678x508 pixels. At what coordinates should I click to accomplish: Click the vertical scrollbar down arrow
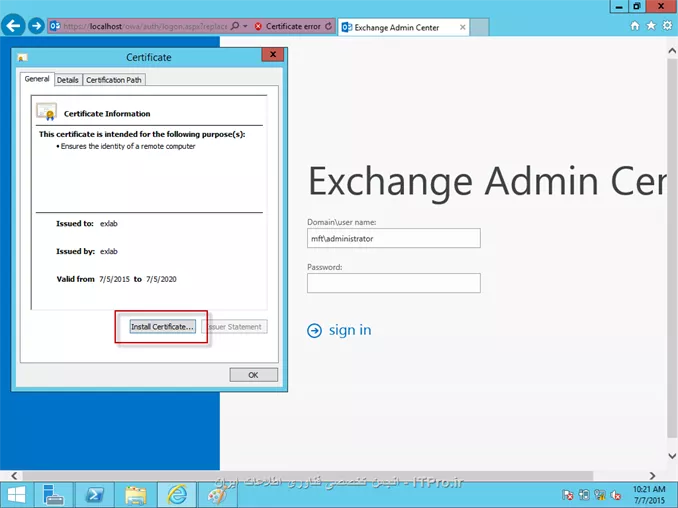tap(672, 456)
